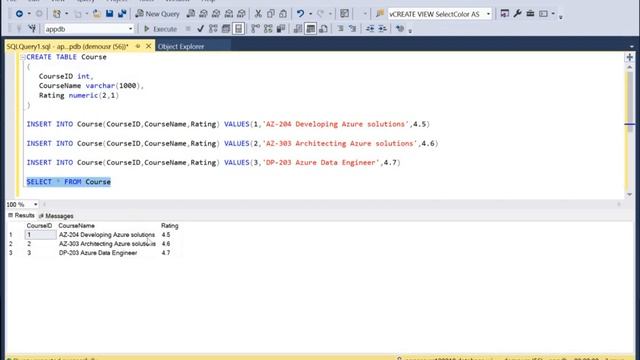
Task: Toggle the IntelliSense Enabled icon
Action: (239, 29)
